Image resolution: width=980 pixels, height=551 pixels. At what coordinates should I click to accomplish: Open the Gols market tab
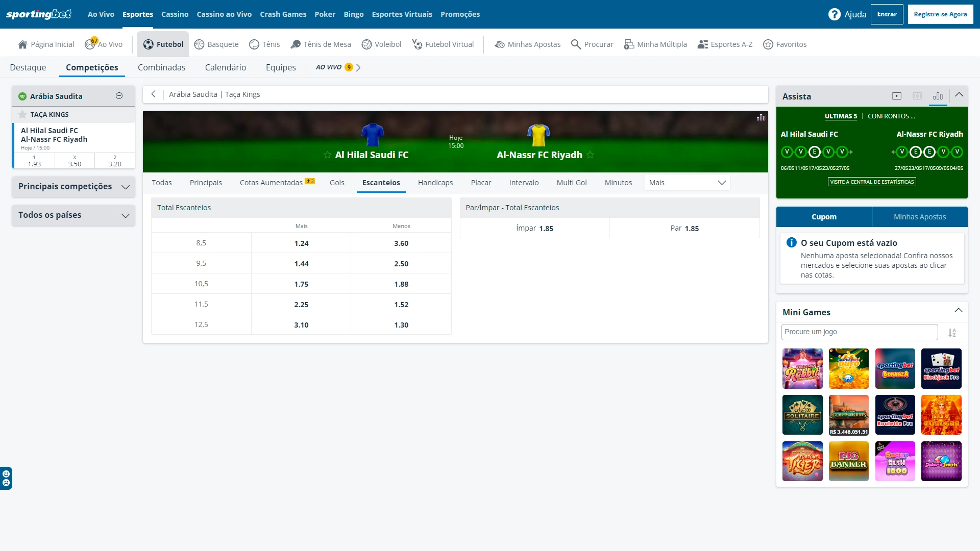337,183
